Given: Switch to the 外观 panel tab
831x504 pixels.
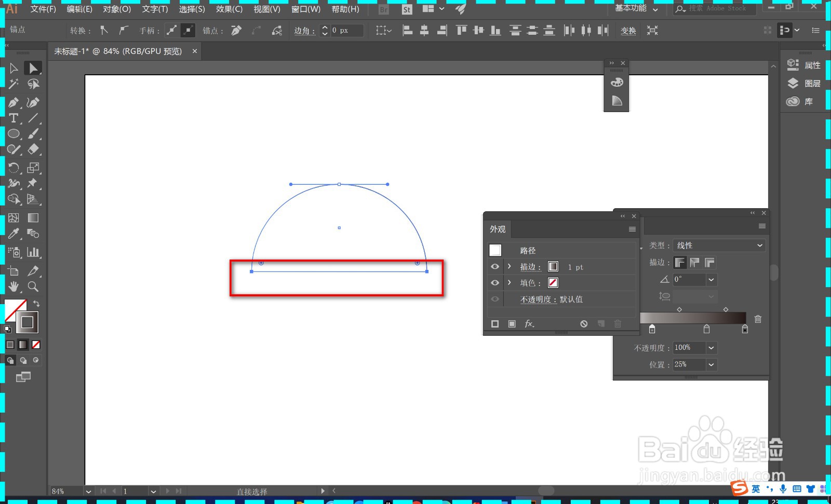Looking at the screenshot, I should [498, 229].
